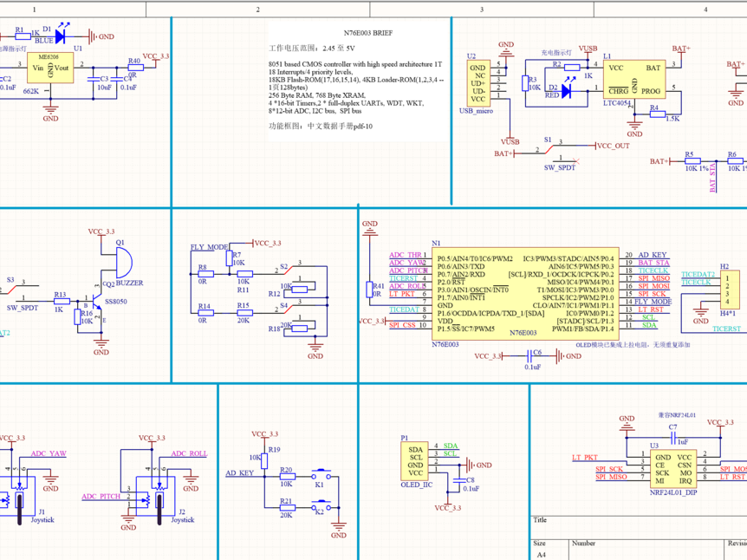The width and height of the screenshot is (747, 560).
Task: Select resistor R8 0R
Action: click(x=205, y=274)
